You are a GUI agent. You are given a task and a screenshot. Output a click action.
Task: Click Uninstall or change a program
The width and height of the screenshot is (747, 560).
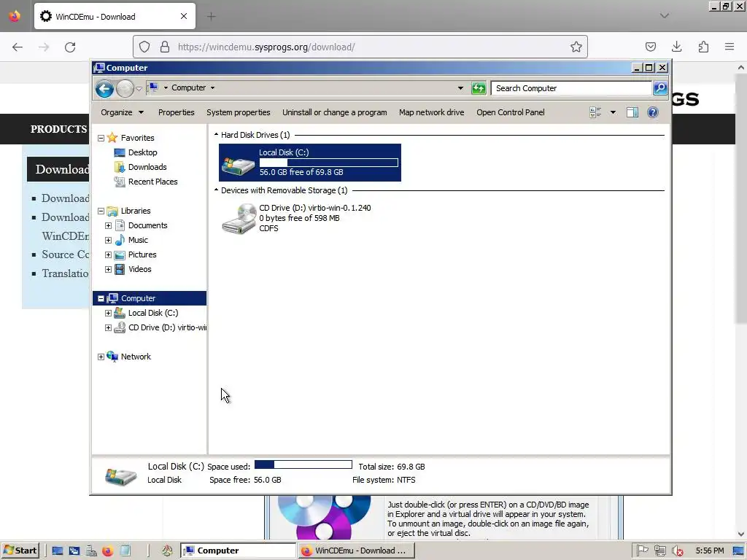tap(334, 112)
